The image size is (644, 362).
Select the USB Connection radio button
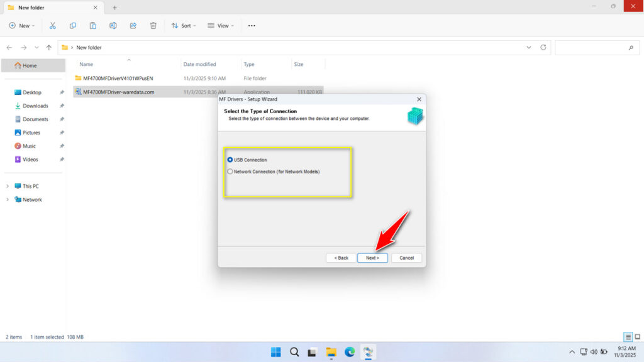(x=231, y=160)
